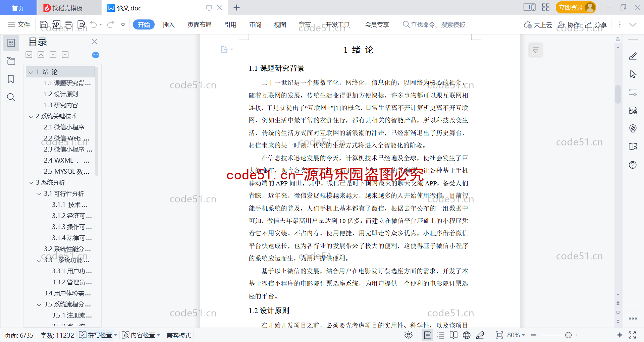Screen dimensions: 644x342
Task: Click the pen edit tool in right sidebar
Action: (x=633, y=56)
